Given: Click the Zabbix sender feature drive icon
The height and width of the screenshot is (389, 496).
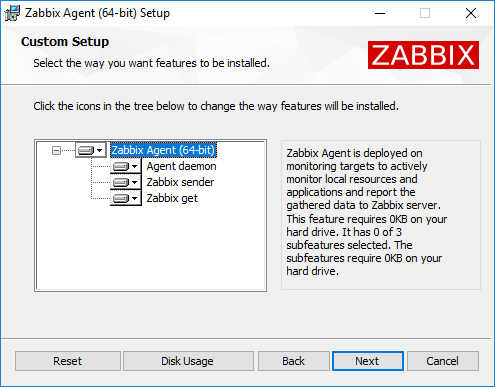Looking at the screenshot, I should pyautogui.click(x=121, y=182).
